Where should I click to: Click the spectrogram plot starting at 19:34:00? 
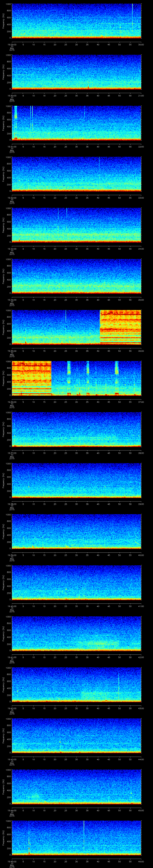coord(76,276)
